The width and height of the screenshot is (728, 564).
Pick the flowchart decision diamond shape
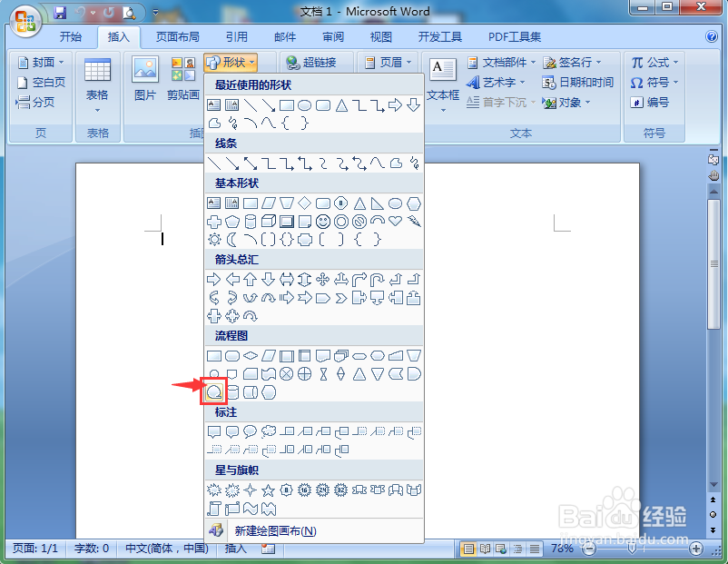coord(251,356)
